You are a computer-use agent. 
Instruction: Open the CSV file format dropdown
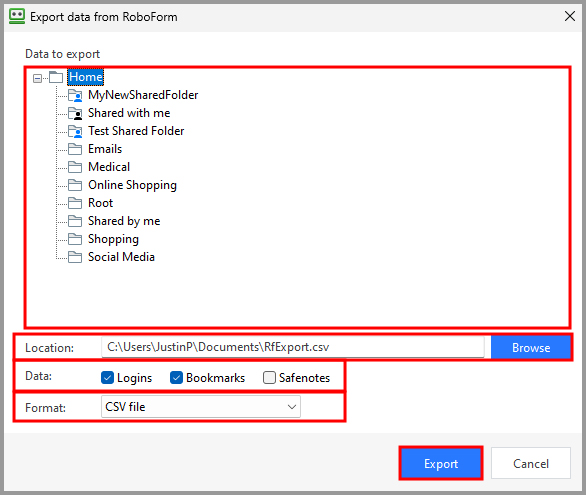point(201,407)
